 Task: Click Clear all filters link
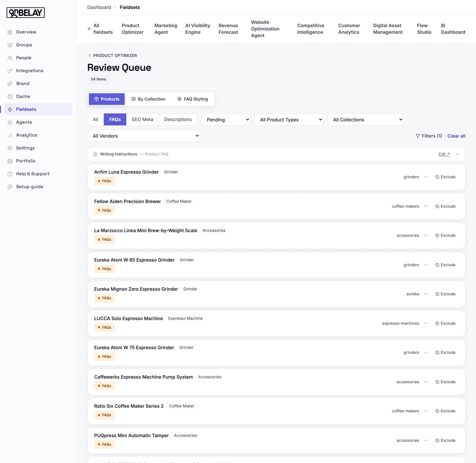pos(456,136)
